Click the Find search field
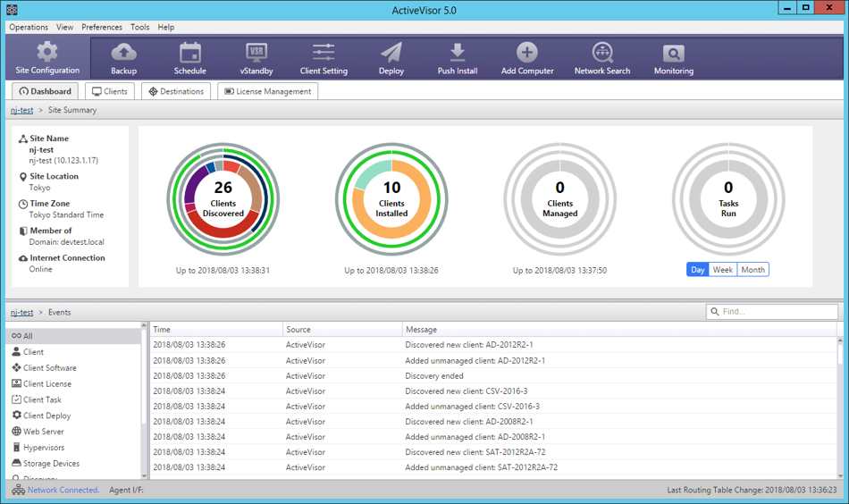This screenshot has width=849, height=504. click(771, 311)
